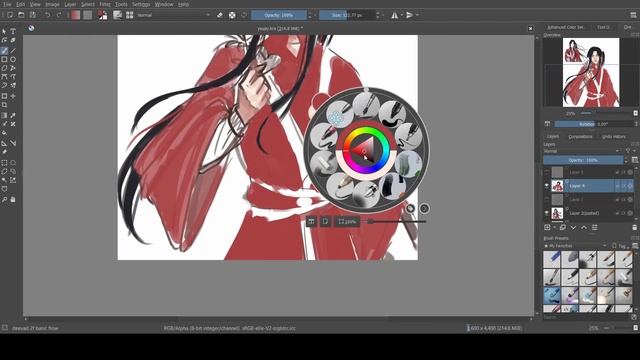Toggle preserve alpha

(x=232, y=15)
